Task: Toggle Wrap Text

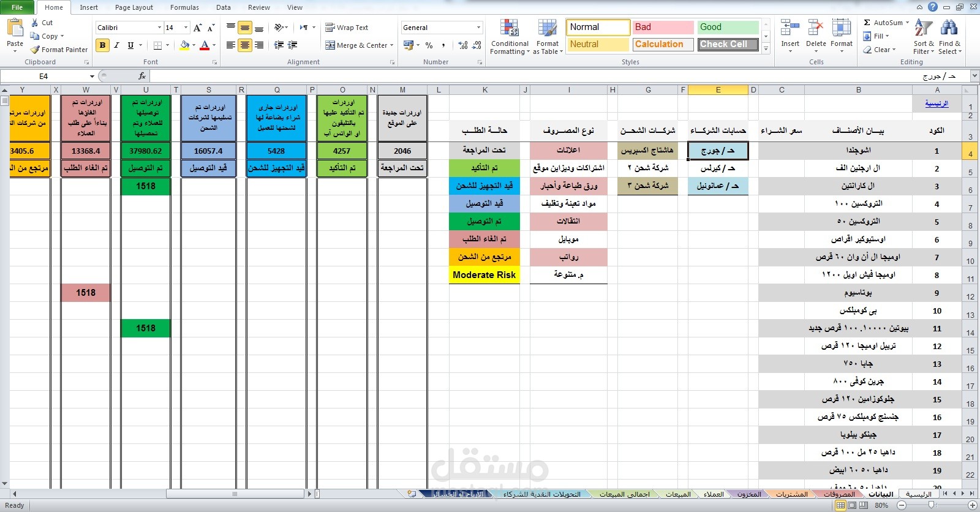Action: (x=347, y=28)
